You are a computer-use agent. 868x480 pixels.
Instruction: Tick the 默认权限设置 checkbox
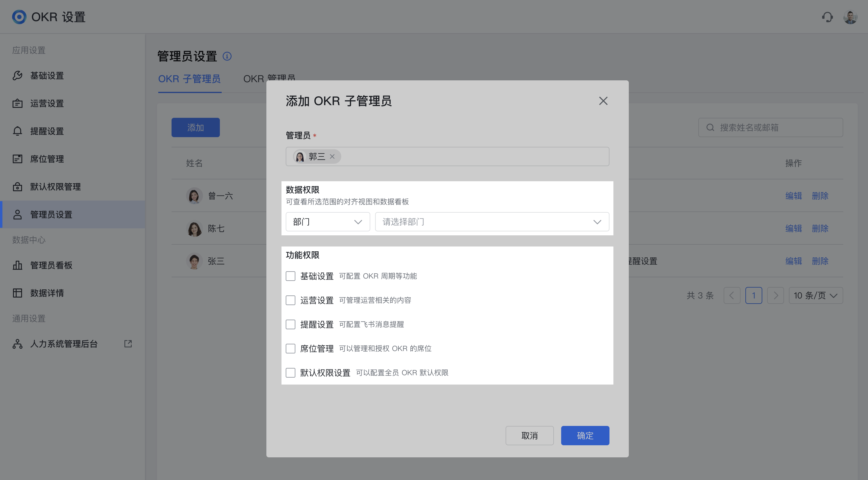click(x=291, y=372)
